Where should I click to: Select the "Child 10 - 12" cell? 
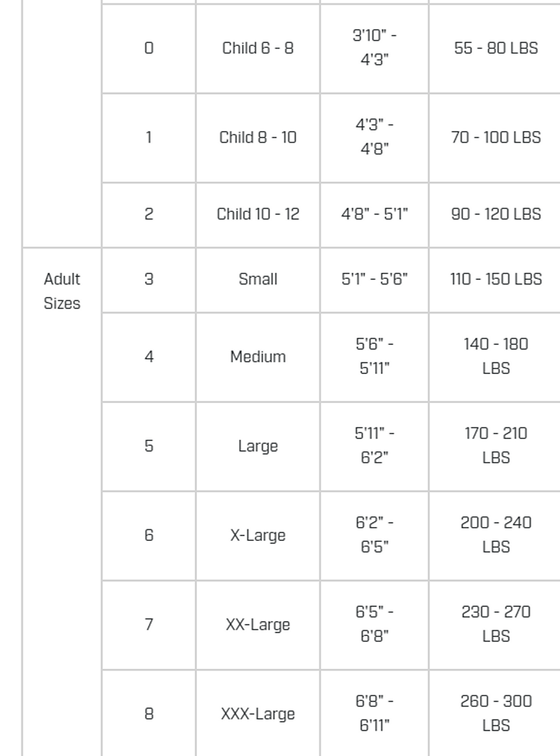(258, 214)
